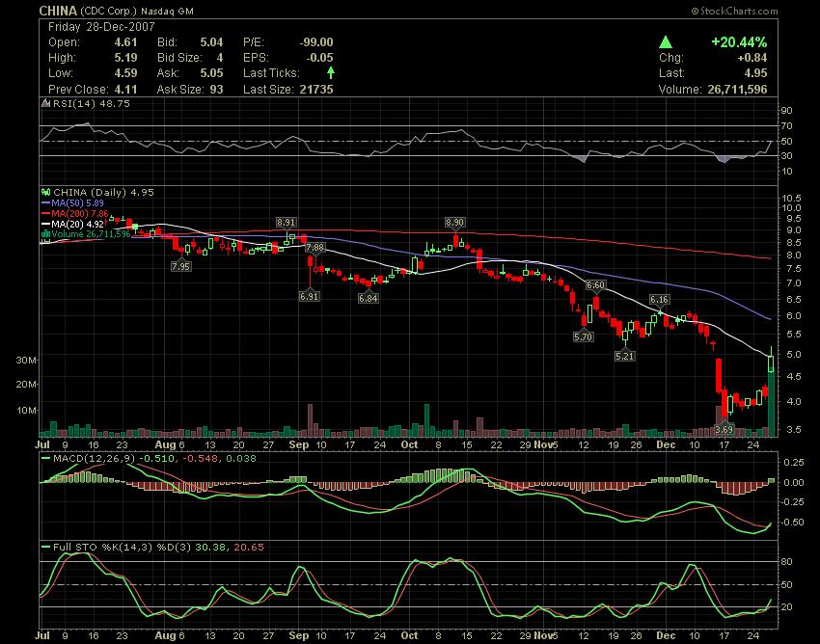The width and height of the screenshot is (820, 644).
Task: Click the EPS value -0.05
Action: 319,58
